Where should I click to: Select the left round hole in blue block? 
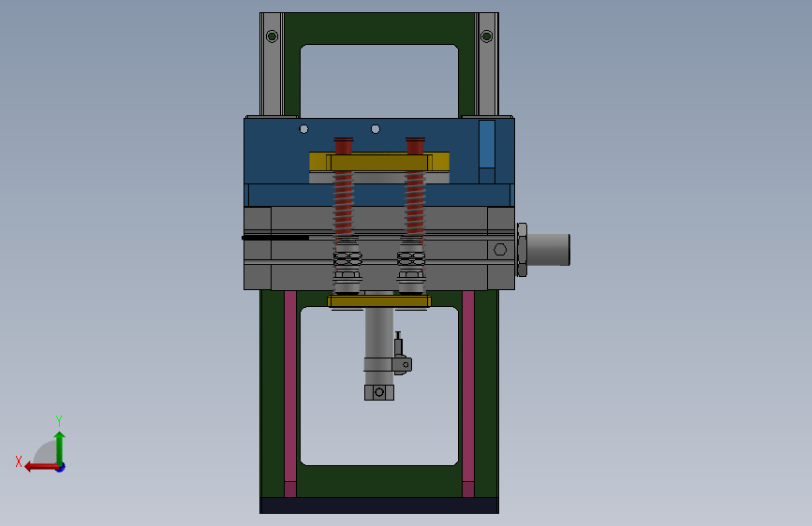pyautogui.click(x=304, y=129)
